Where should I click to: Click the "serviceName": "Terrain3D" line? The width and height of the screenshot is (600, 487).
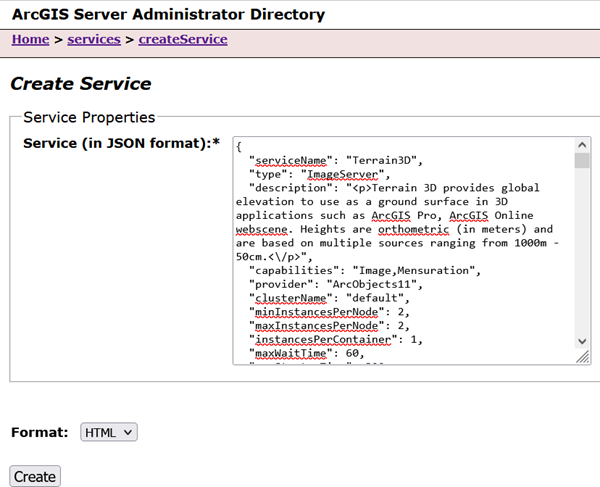tap(335, 160)
